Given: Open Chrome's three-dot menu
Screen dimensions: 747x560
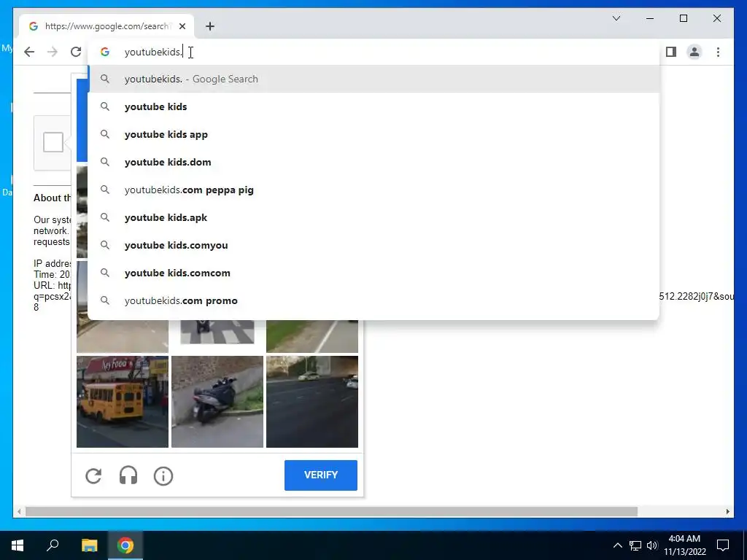Looking at the screenshot, I should 718,52.
